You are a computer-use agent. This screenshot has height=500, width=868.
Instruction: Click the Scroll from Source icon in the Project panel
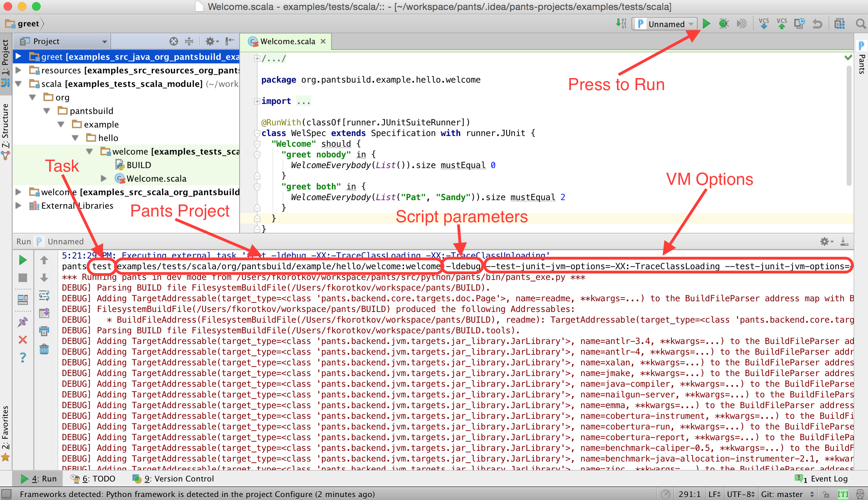(x=173, y=41)
